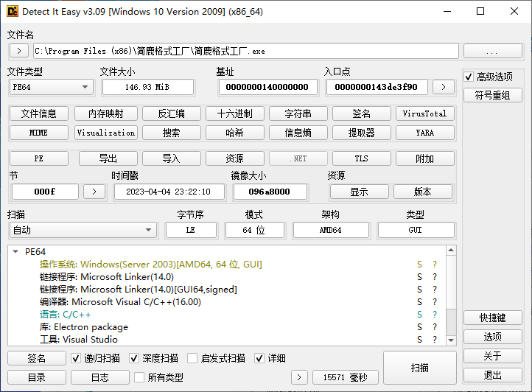This screenshot has width=532, height=392.
Task: Click the file path input field
Action: coord(245,51)
